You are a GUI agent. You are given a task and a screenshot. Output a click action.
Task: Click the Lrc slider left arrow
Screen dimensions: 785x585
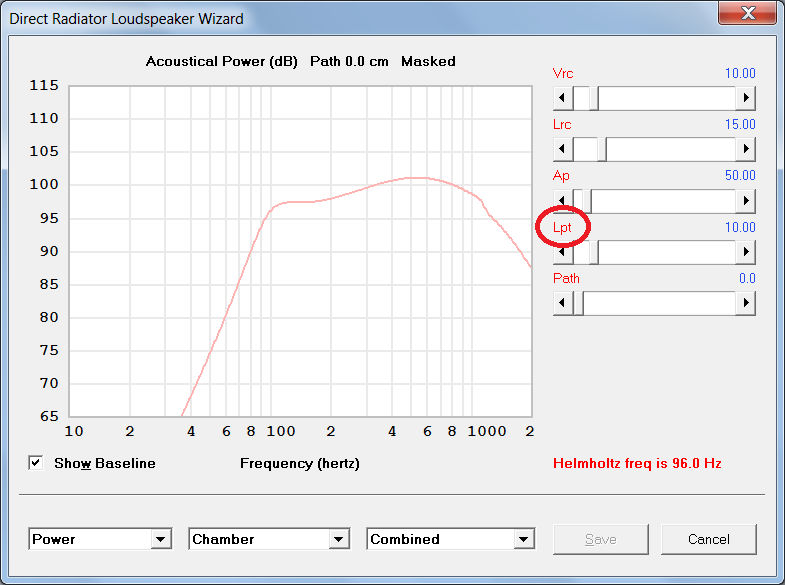[x=563, y=149]
